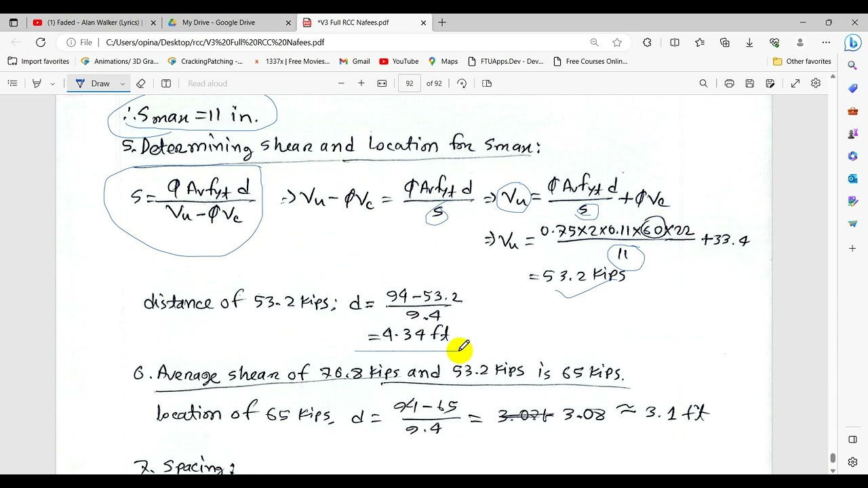Refresh the page
Viewport: 868px width, 488px height.
click(x=41, y=42)
